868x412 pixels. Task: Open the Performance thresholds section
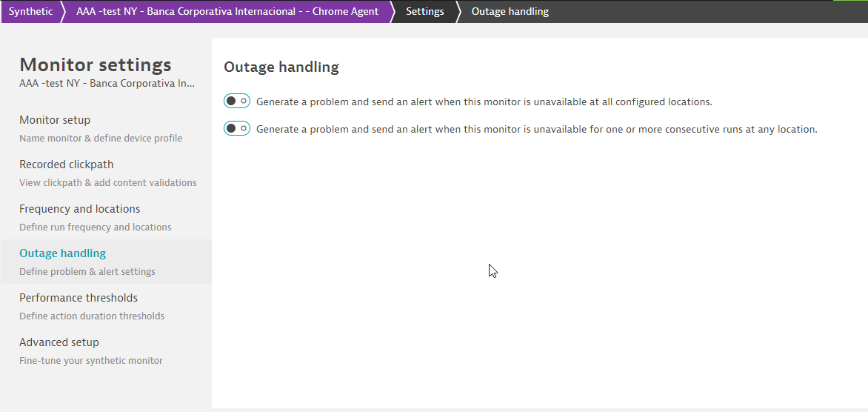79,298
